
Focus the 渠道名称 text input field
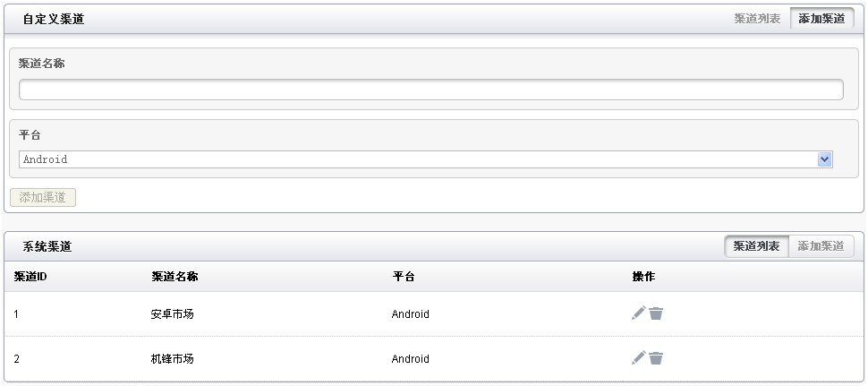(x=431, y=90)
